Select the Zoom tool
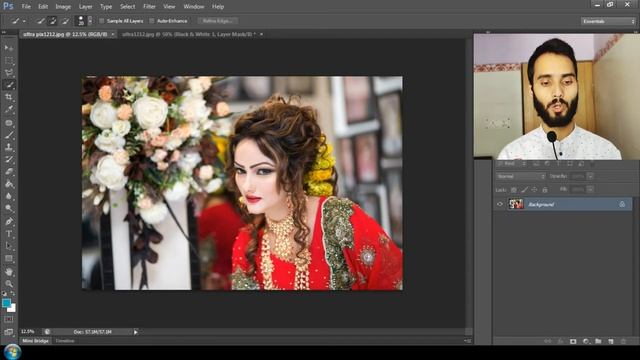 coord(9,284)
